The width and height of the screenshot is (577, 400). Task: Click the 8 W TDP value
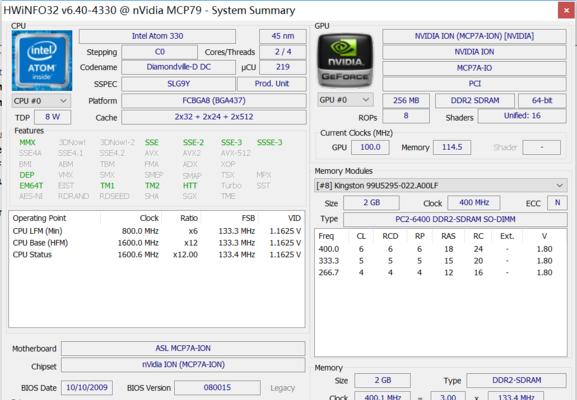click(x=52, y=117)
